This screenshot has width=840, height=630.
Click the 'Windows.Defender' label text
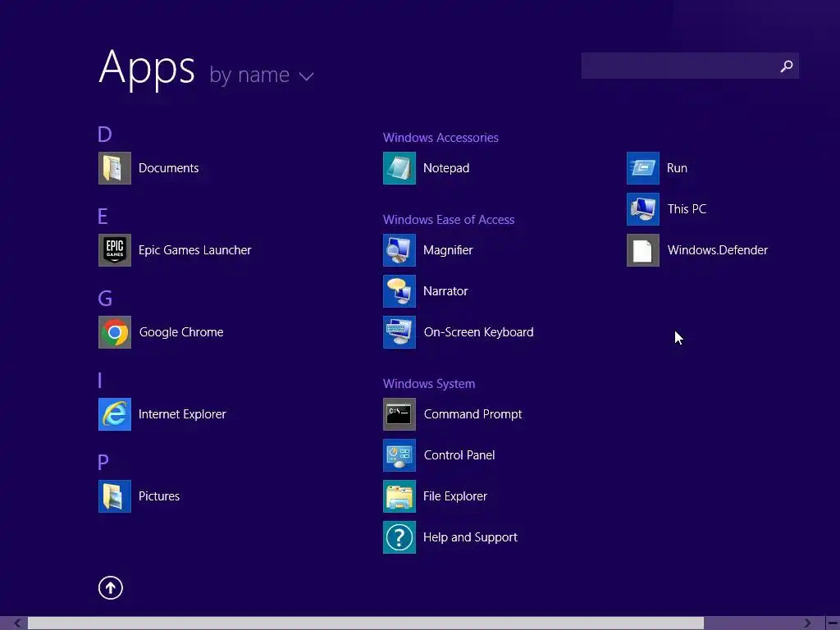click(717, 250)
